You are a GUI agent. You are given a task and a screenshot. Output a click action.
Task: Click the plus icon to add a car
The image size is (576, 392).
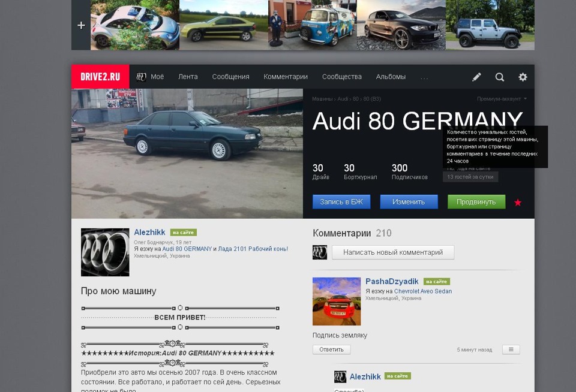[81, 25]
